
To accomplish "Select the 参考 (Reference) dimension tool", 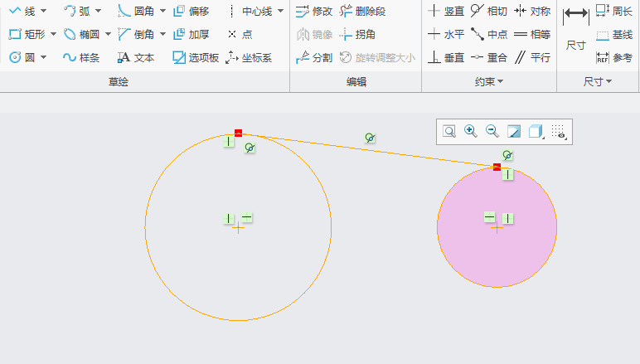I will click(613, 57).
